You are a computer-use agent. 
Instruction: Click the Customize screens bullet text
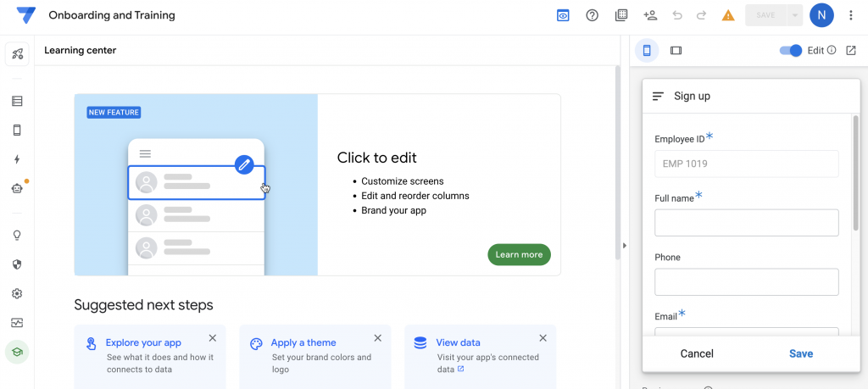pyautogui.click(x=403, y=181)
